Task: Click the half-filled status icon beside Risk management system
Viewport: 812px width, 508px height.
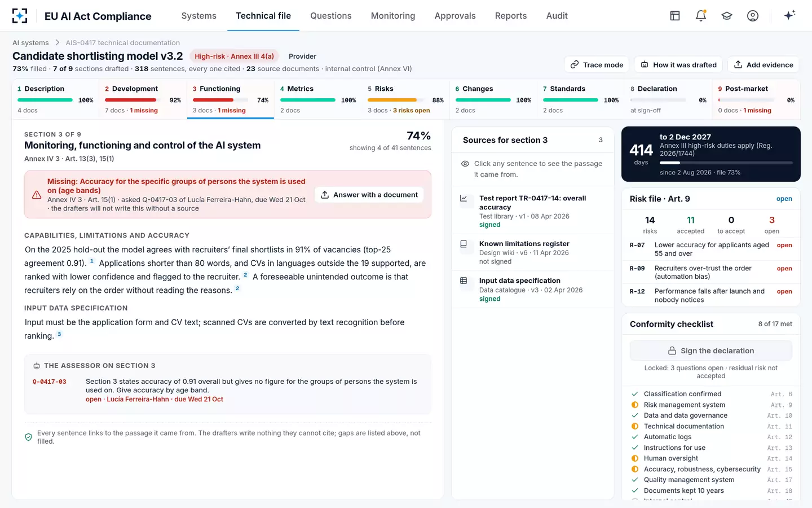Action: click(635, 405)
